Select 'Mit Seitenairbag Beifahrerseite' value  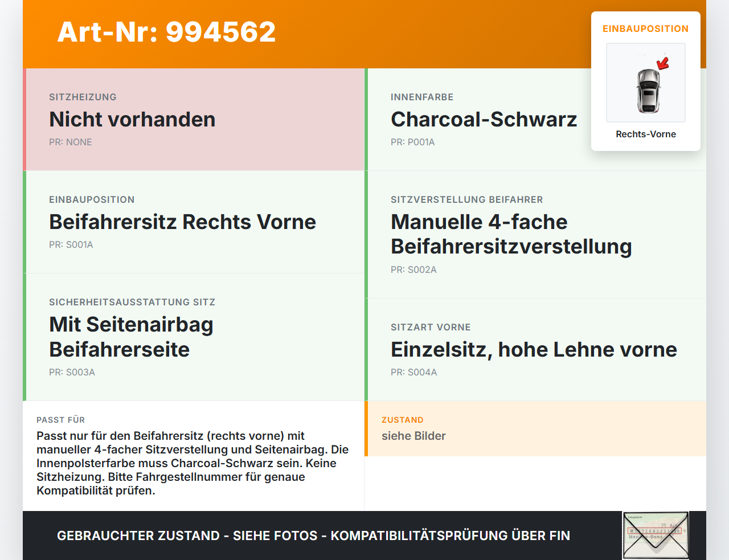(x=131, y=337)
